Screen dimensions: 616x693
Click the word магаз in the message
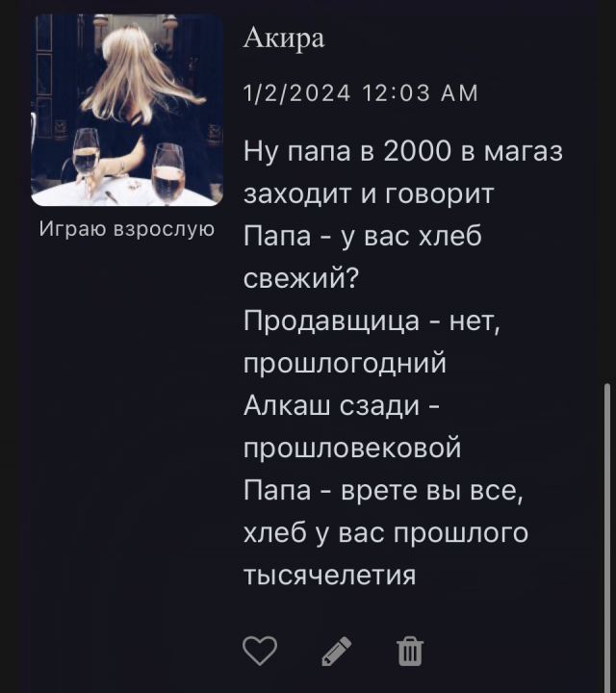(x=524, y=151)
